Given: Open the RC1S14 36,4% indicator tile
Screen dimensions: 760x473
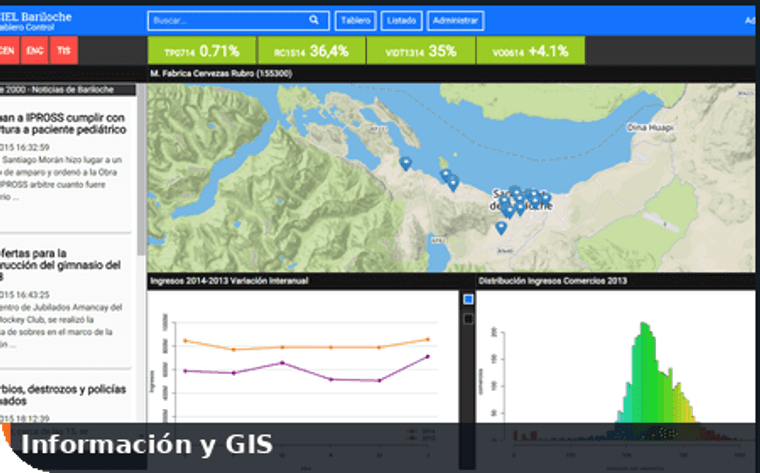Looking at the screenshot, I should coord(311,51).
